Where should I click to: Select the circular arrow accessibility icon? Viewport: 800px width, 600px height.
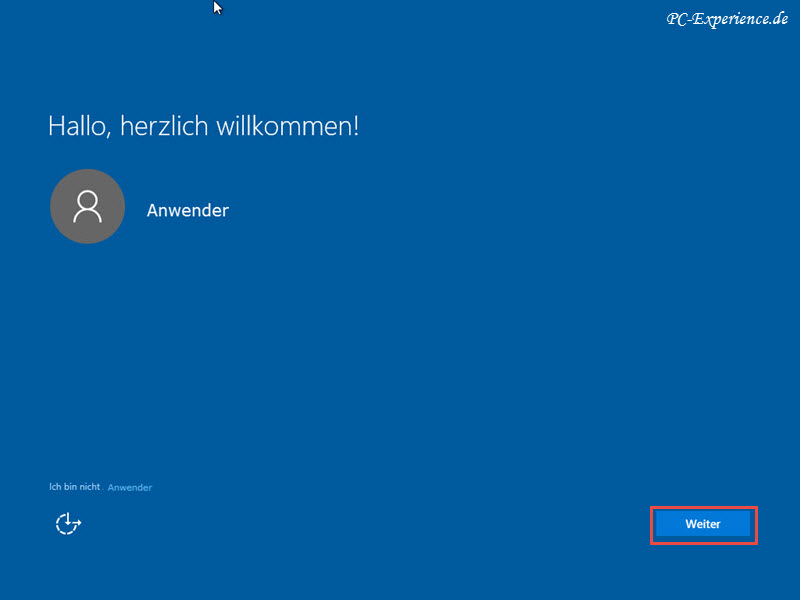coord(68,523)
